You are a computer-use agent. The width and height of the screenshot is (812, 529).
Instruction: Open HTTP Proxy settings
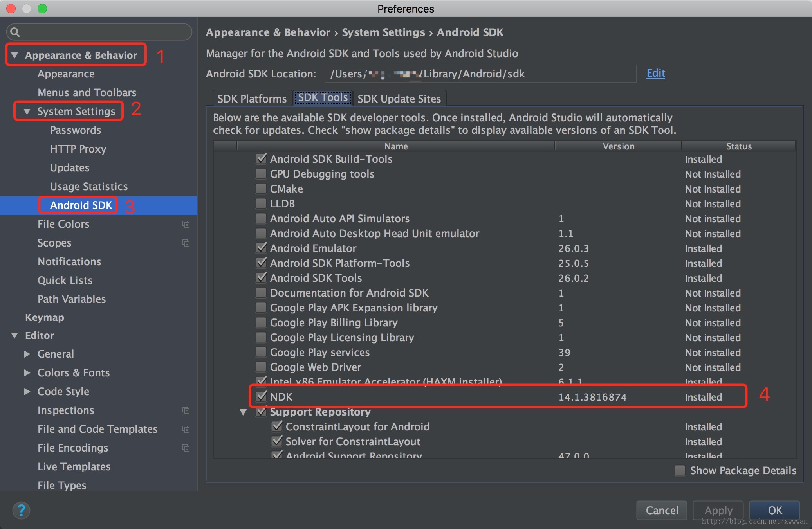(78, 149)
